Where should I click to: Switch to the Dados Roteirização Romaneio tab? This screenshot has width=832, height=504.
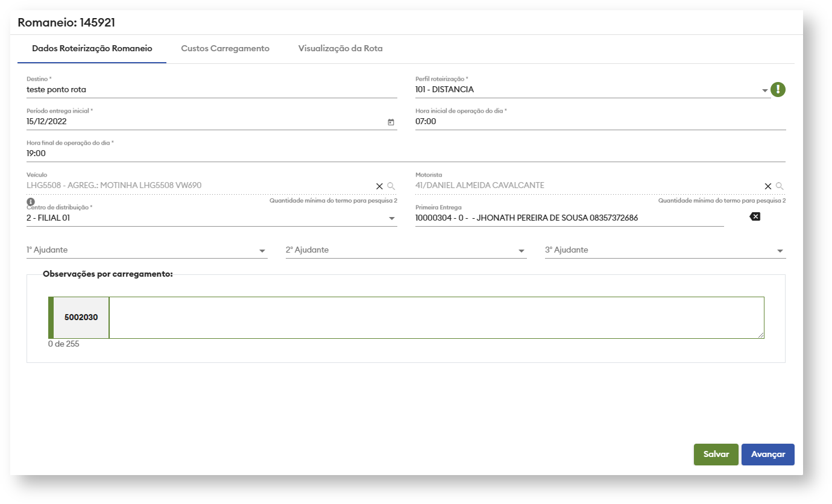(x=92, y=48)
